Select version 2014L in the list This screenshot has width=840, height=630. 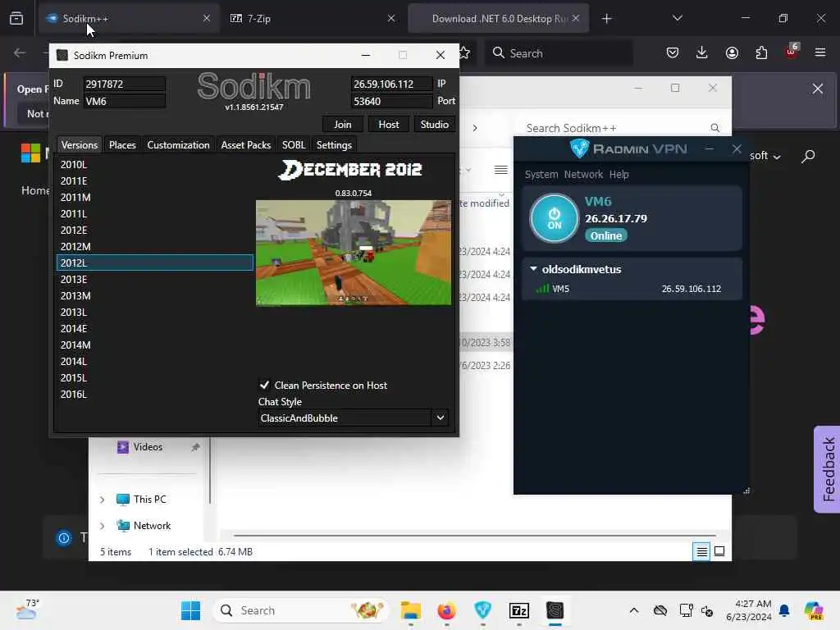point(154,362)
